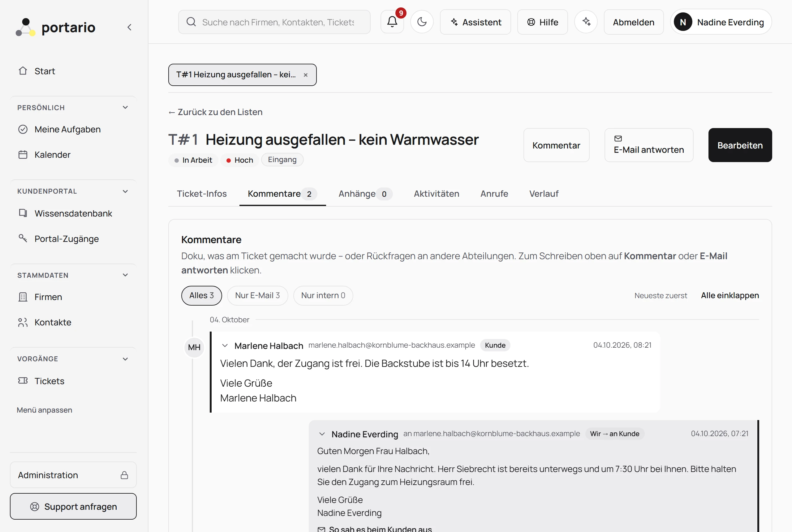
Task: Open Wissensdatenbank
Action: [x=73, y=213]
